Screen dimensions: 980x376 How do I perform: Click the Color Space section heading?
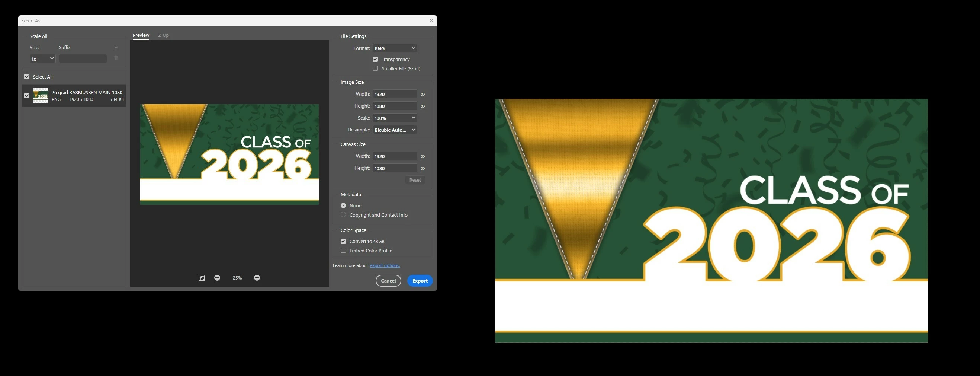click(353, 230)
